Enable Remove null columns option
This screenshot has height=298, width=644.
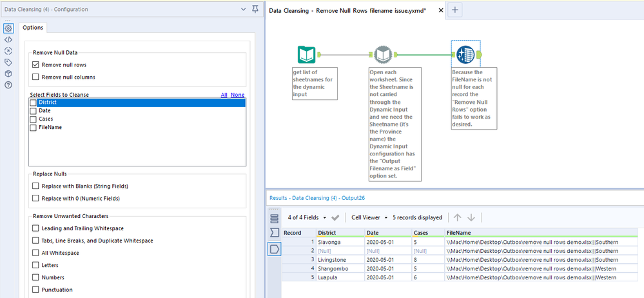point(36,77)
